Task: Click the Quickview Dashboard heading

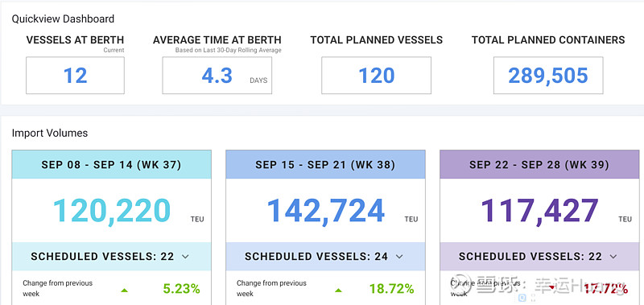Action: coord(63,19)
